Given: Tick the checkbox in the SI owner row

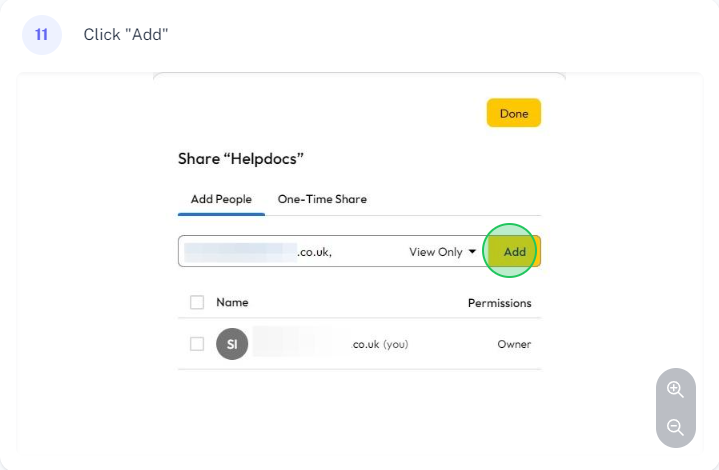Looking at the screenshot, I should (197, 344).
